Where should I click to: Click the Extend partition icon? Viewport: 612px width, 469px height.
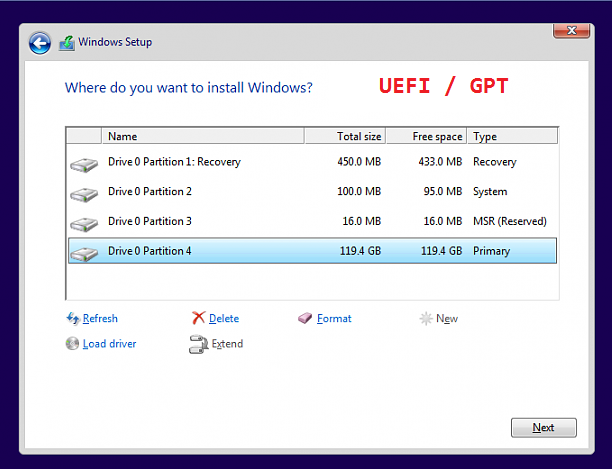pyautogui.click(x=198, y=344)
